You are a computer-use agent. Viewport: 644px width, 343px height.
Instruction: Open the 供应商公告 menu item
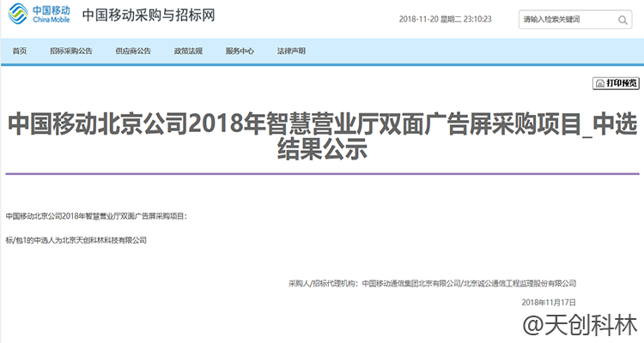pos(133,51)
